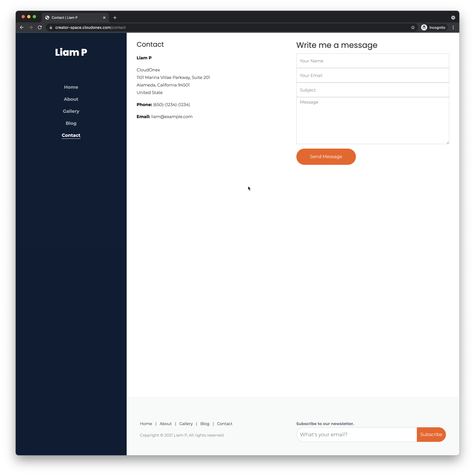475x476 pixels.
Task: Open the chevron circle at top right
Action: pyautogui.click(x=453, y=17)
